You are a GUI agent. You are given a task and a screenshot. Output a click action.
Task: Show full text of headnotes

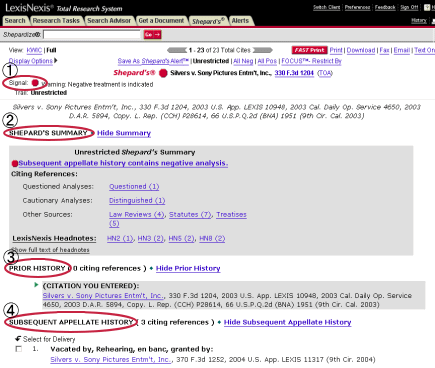click(x=50, y=250)
